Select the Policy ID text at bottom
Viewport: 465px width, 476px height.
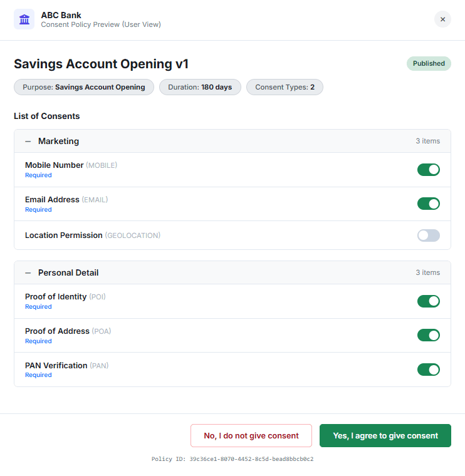(232, 459)
